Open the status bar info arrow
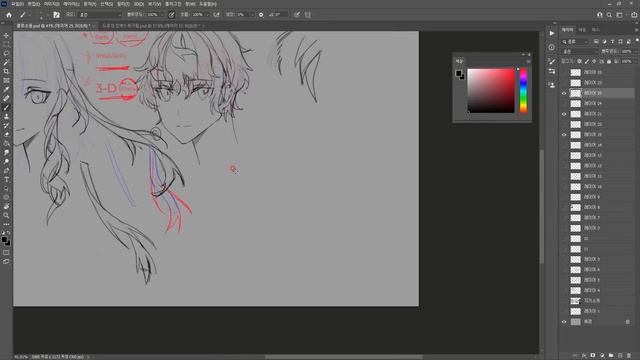 [x=87, y=357]
